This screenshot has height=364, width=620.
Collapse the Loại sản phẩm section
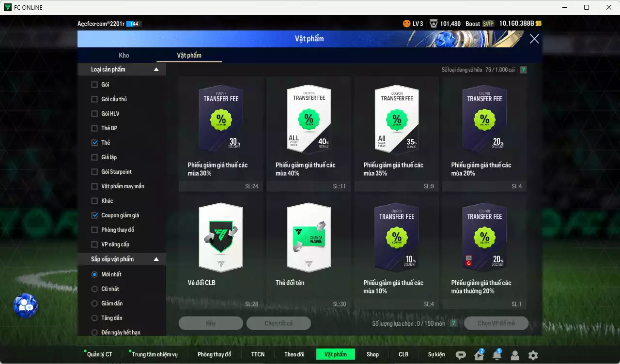click(156, 70)
